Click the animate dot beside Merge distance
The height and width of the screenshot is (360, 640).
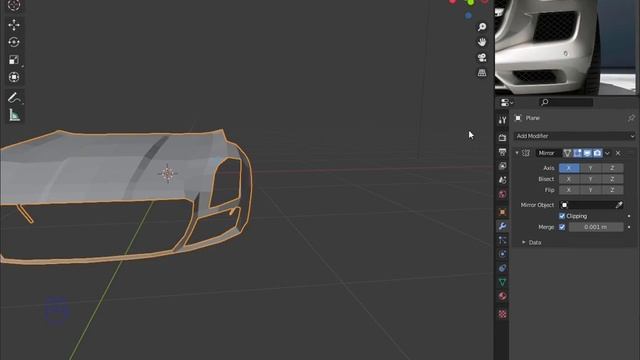[629, 227]
